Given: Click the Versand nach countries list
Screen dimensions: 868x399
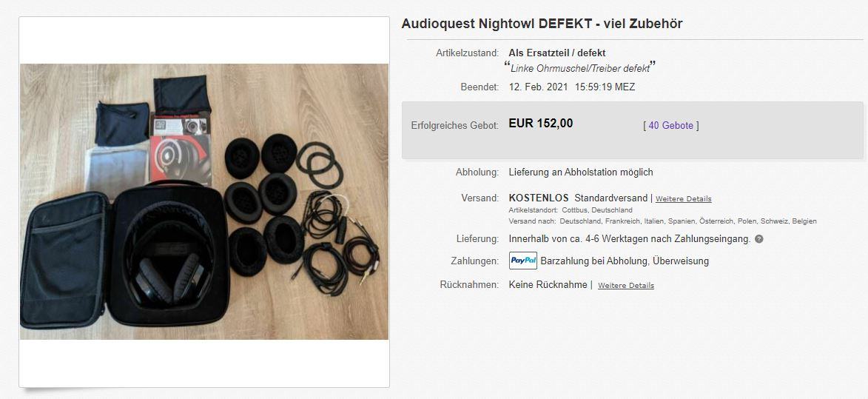Looking at the screenshot, I should 688,221.
